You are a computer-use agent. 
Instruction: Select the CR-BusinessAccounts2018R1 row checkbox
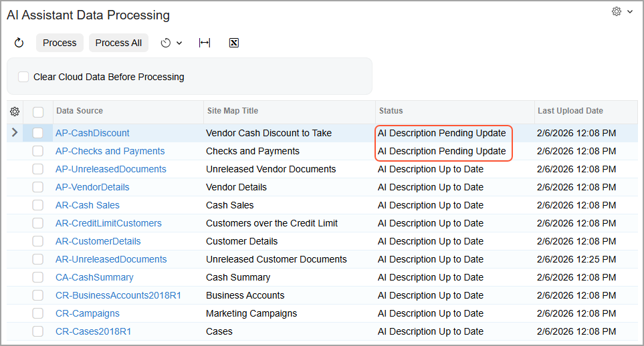(38, 295)
